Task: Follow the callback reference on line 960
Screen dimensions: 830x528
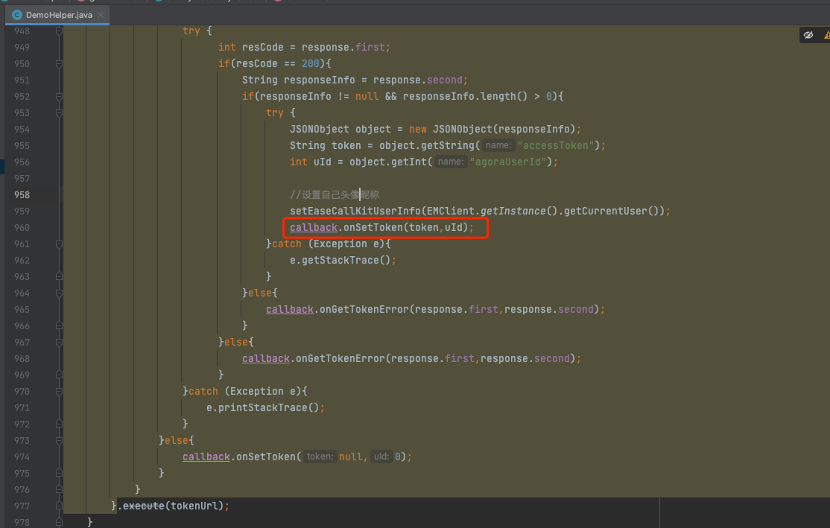Action: [313, 227]
